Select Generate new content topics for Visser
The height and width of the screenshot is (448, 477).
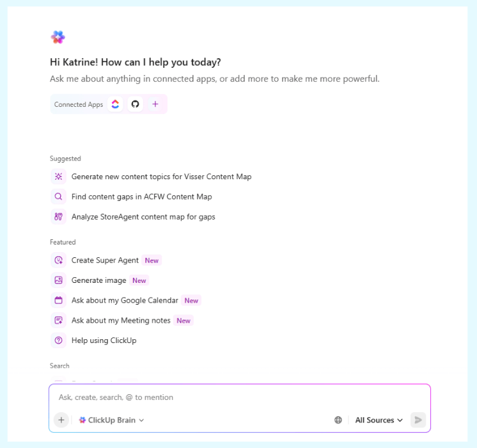point(161,177)
